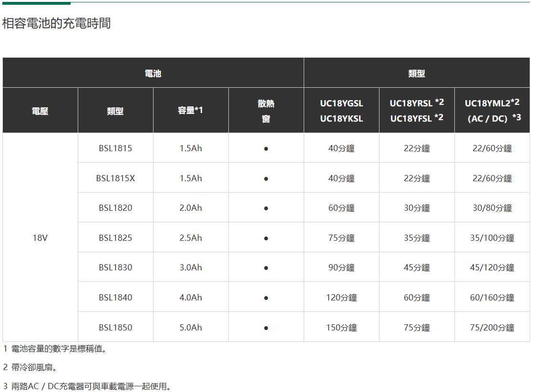Screen dimensions: 533x392
Task: Select the 電壓 column header
Action: pyautogui.click(x=40, y=111)
